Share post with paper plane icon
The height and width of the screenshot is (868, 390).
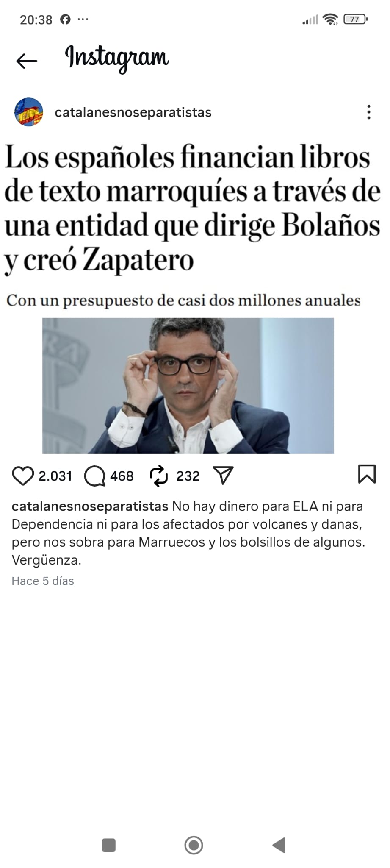coord(223,476)
